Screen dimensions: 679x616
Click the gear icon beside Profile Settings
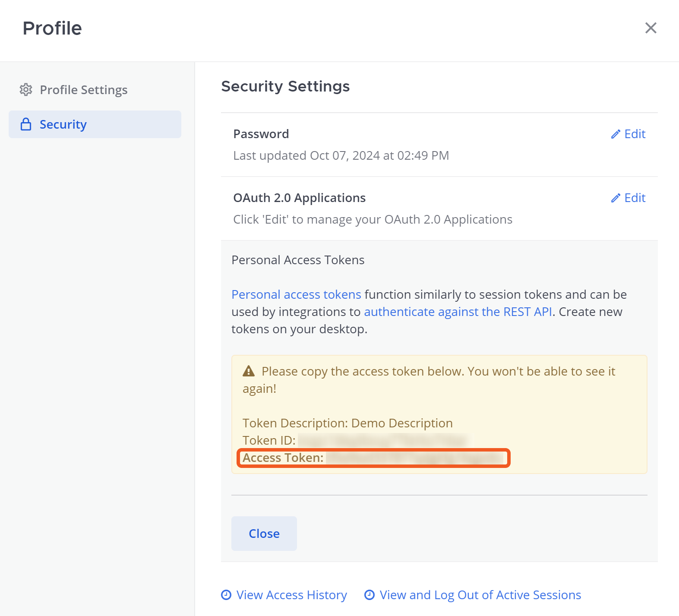point(26,90)
